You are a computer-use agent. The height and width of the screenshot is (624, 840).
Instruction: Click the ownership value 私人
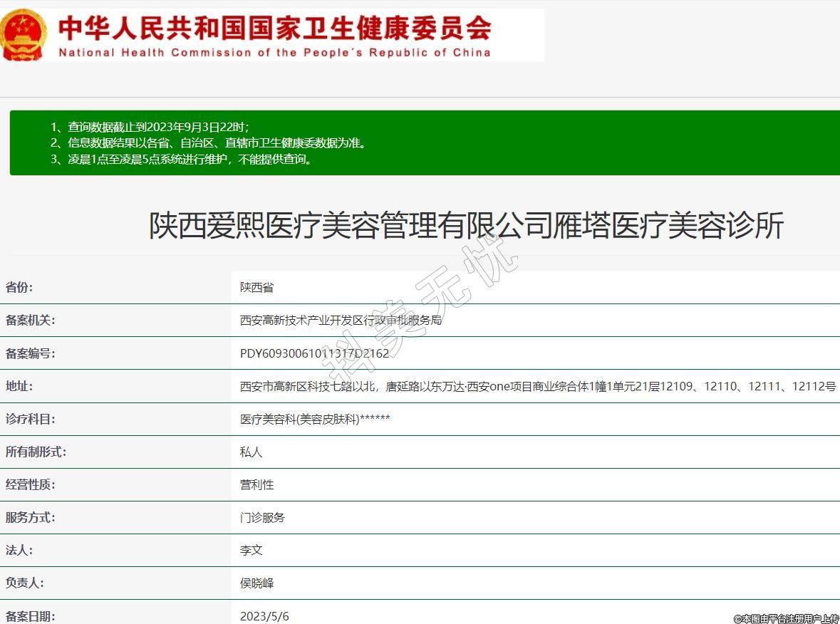click(251, 452)
